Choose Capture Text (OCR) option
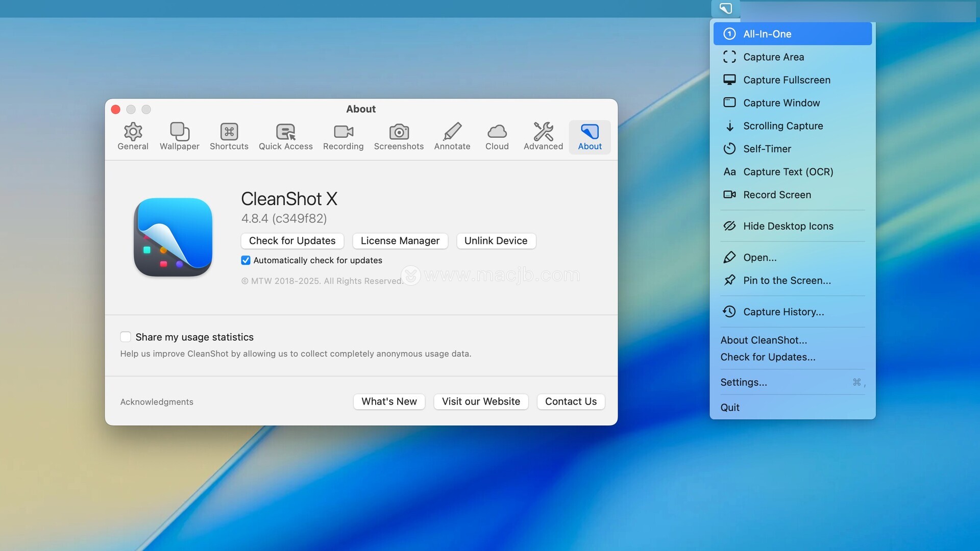Screen dimensions: 980x551 pos(788,172)
